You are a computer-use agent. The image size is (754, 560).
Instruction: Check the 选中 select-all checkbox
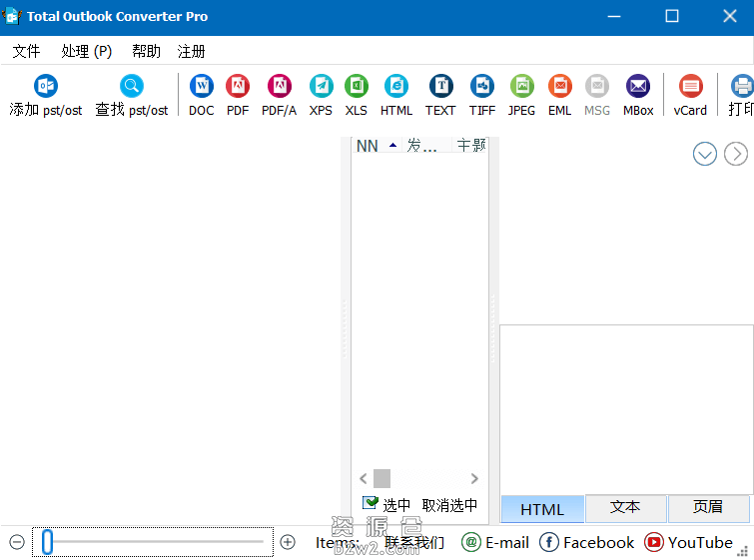370,504
